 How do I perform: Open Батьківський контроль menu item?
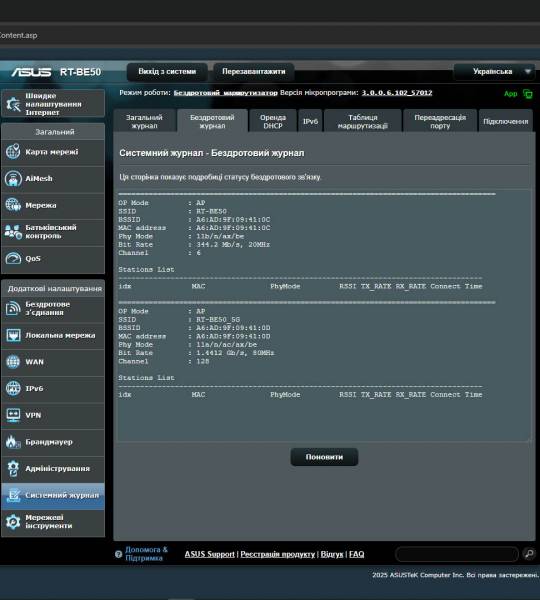tap(53, 232)
